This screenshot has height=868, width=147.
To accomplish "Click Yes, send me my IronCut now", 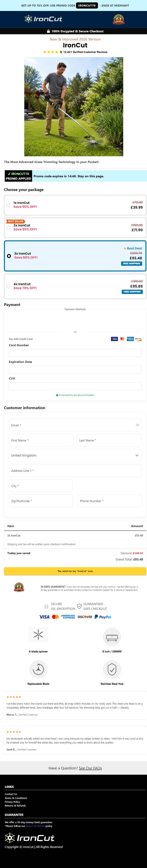I will coord(75,571).
